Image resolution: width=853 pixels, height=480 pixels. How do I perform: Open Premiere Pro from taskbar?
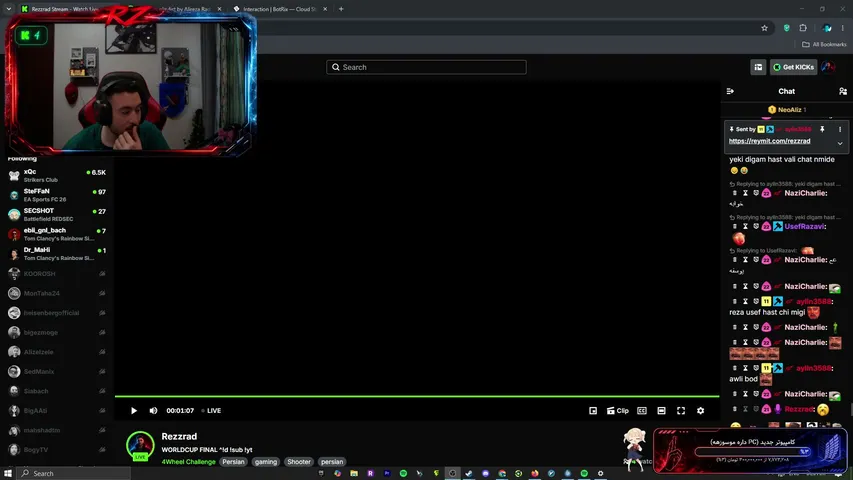[x=387, y=473]
